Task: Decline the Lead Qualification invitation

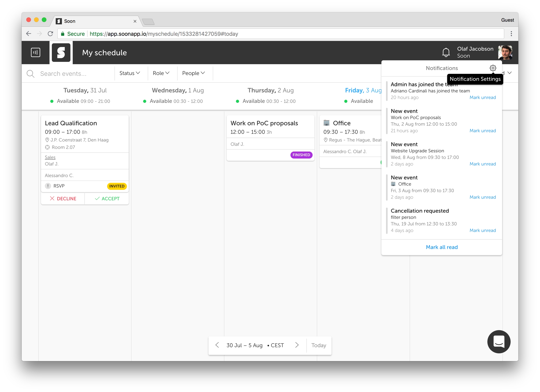Action: coord(63,198)
